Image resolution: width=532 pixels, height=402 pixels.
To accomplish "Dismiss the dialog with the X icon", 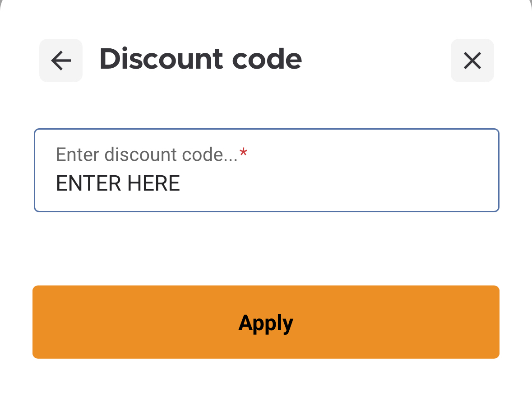I will [x=472, y=61].
